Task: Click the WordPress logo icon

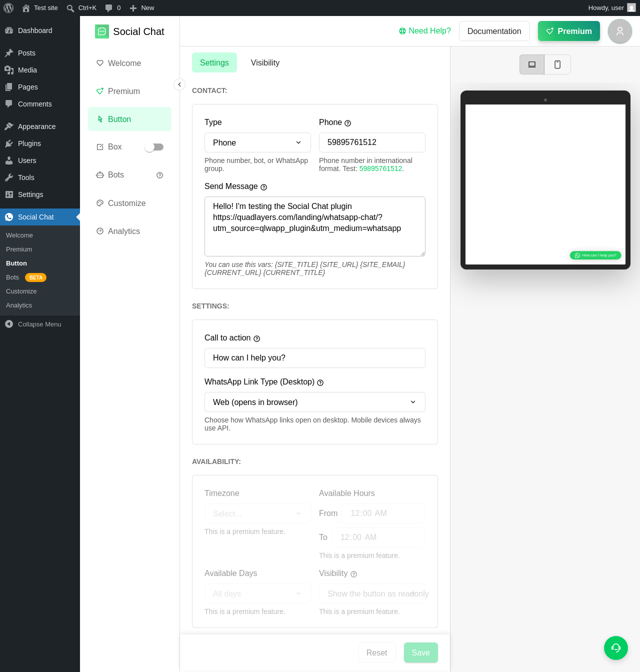Action: pyautogui.click(x=8, y=8)
